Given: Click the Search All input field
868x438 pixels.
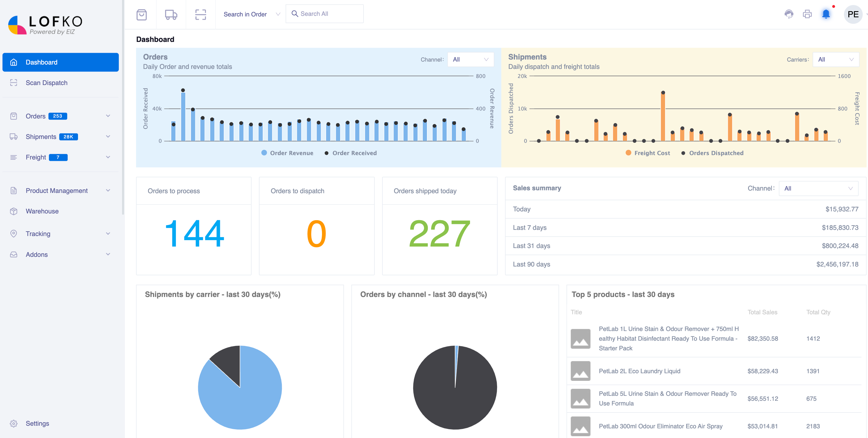Looking at the screenshot, I should 325,13.
